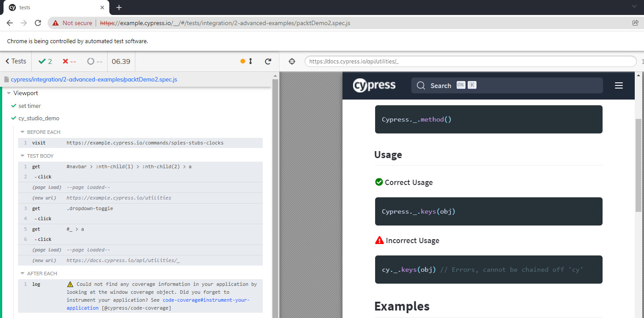The height and width of the screenshot is (318, 644).
Task: Reload the Chrome page
Action: coord(38,23)
